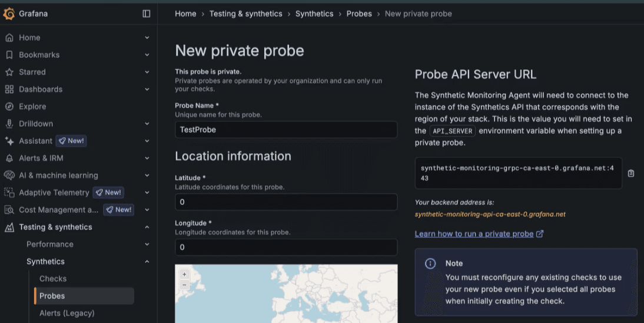Click the backend address synthetic-monitoring-api-ca-east-0.grafana.net
Screen dimensions: 644x323
click(x=490, y=215)
